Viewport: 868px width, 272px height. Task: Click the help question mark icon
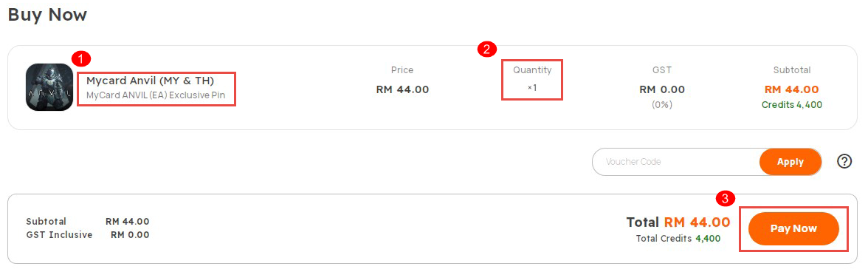844,162
